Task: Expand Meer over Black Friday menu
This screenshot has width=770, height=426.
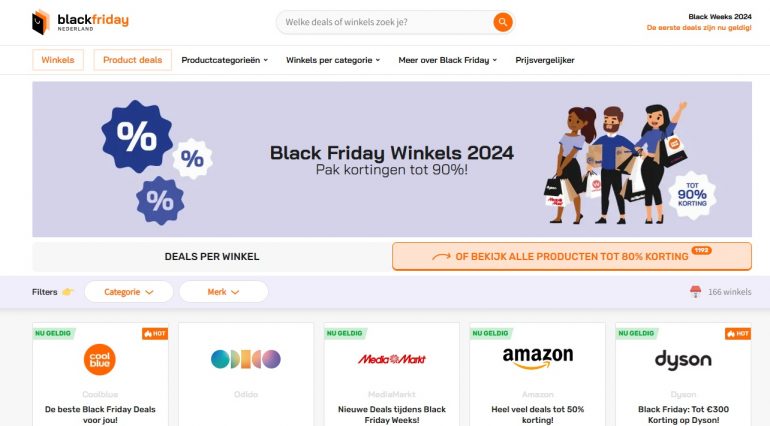Action: (447, 60)
